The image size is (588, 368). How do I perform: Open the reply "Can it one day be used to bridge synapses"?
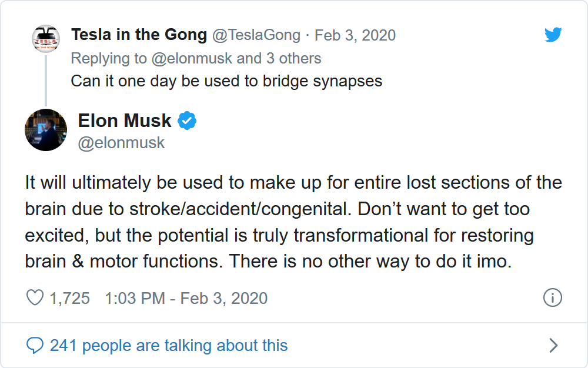coord(226,81)
